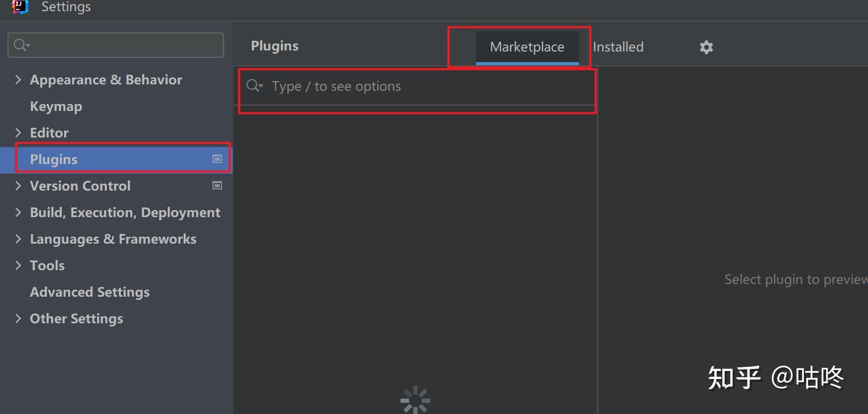This screenshot has width=868, height=414.
Task: Click the settings search magnifier icon
Action: click(22, 45)
